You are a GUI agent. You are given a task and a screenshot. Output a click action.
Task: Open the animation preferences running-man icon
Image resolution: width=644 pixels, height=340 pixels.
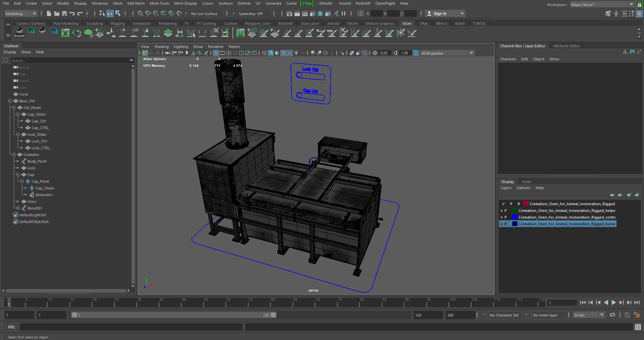point(637,315)
